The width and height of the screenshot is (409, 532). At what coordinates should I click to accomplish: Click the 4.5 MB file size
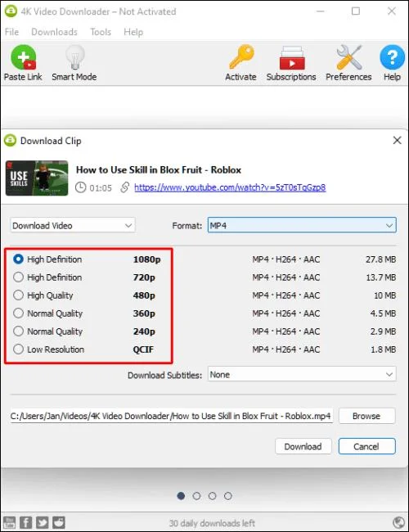tap(383, 313)
